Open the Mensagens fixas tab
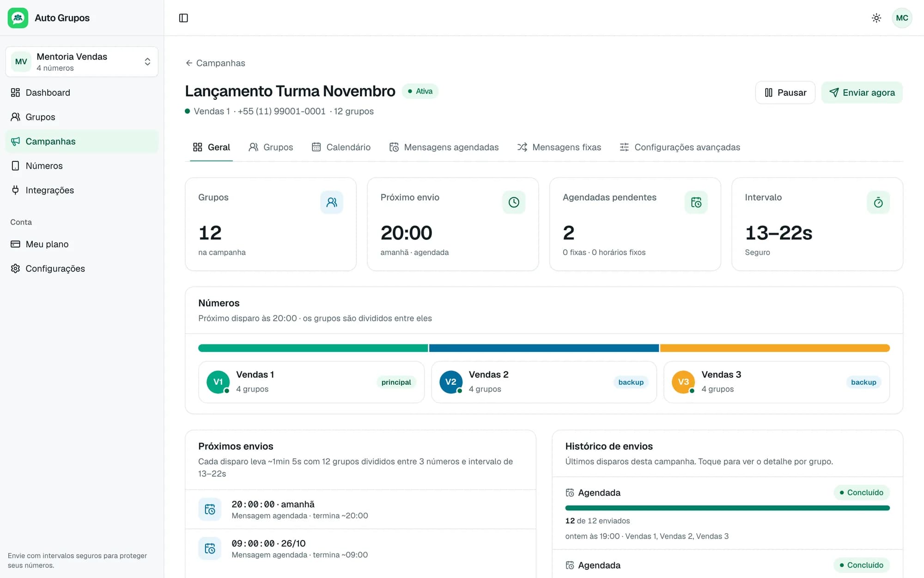 tap(559, 147)
